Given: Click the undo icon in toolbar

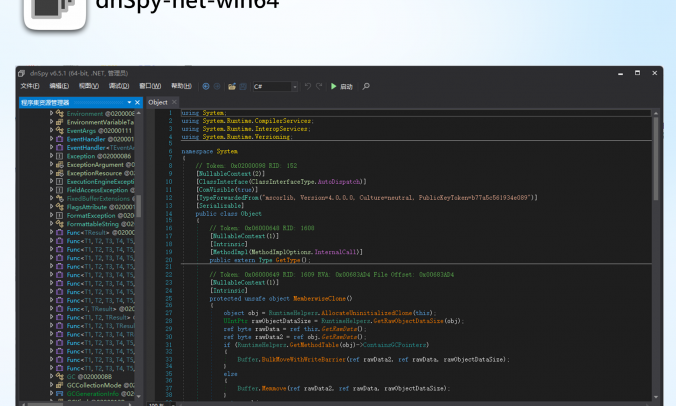Looking at the screenshot, I should [x=307, y=87].
